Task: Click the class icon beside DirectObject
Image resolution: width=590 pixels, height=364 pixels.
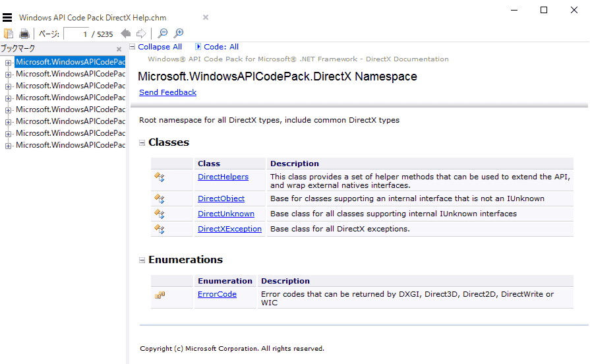Action: (x=160, y=198)
